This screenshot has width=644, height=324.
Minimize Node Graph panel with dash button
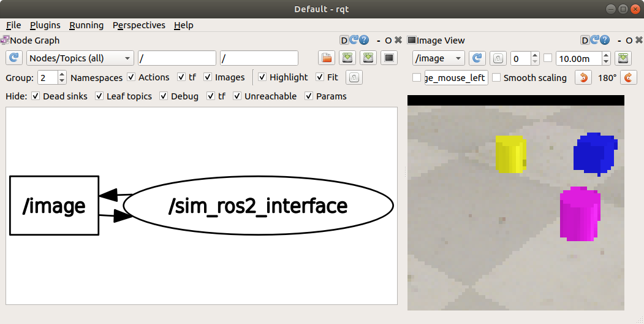(378, 40)
